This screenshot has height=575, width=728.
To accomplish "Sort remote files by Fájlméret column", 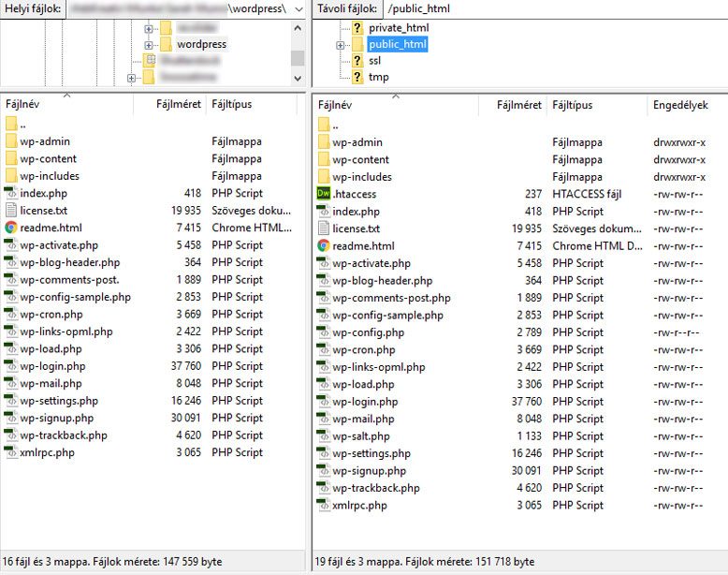I will [x=513, y=105].
